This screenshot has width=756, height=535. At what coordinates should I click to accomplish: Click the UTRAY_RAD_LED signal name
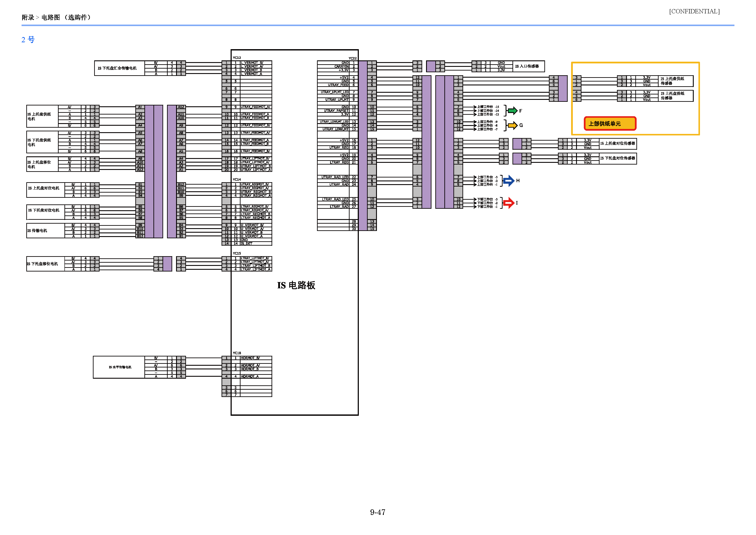tap(335, 177)
